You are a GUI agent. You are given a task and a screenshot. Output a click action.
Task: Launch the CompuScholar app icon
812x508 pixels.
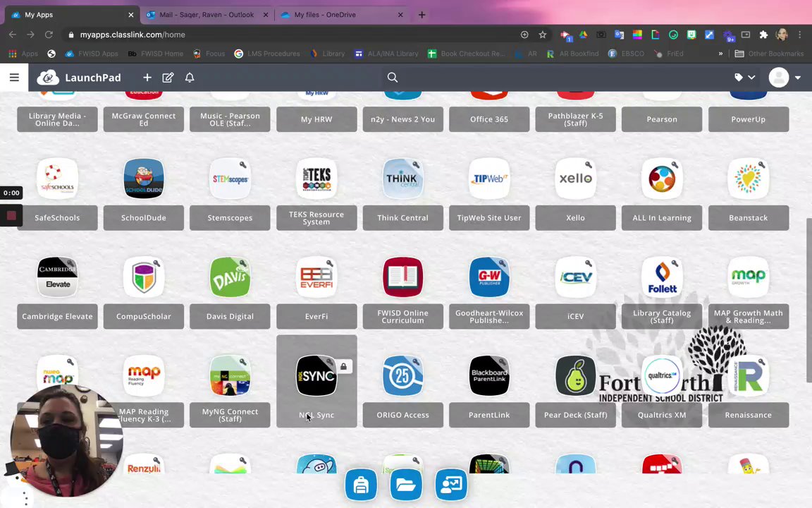point(144,277)
